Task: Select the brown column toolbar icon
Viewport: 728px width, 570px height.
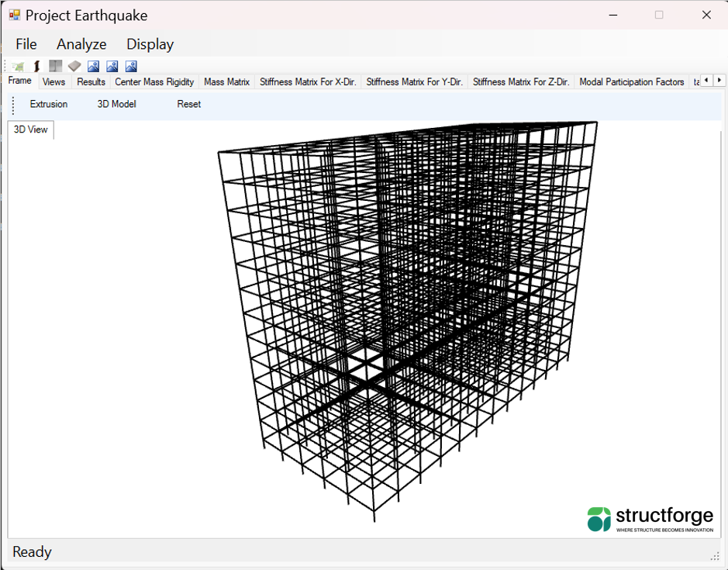Action: pos(36,67)
